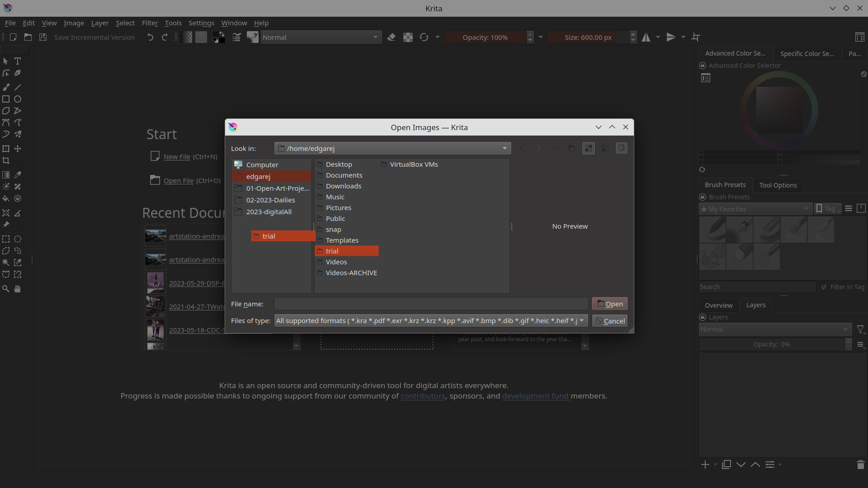This screenshot has height=488, width=868.
Task: Select the Freehand Brush tool
Action: 6,87
